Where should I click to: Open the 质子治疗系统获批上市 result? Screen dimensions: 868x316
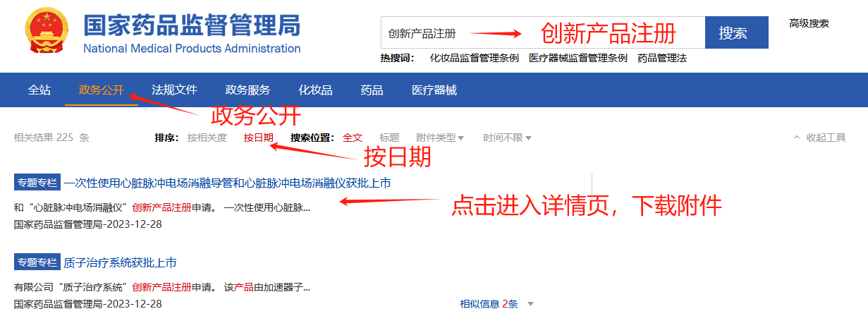pyautogui.click(x=120, y=262)
